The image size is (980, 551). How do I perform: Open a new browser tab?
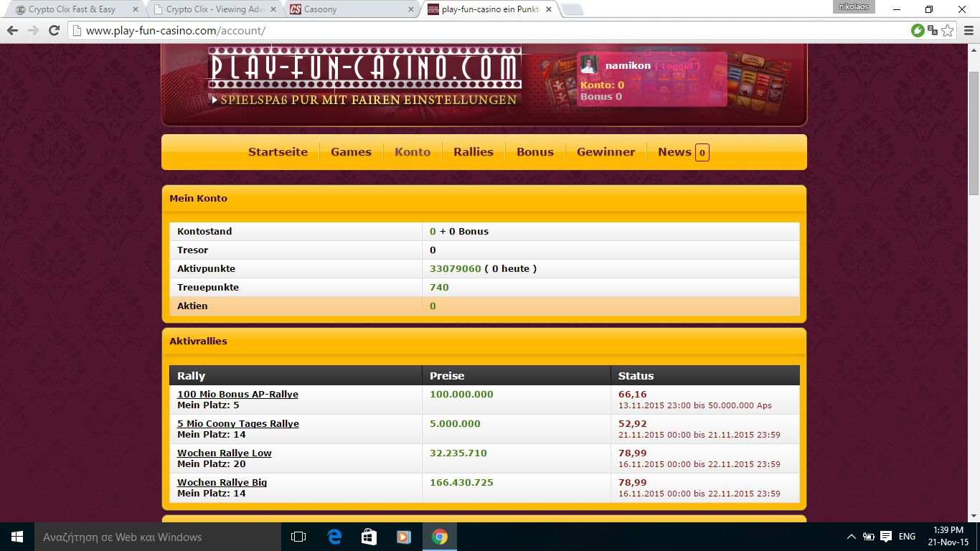572,9
